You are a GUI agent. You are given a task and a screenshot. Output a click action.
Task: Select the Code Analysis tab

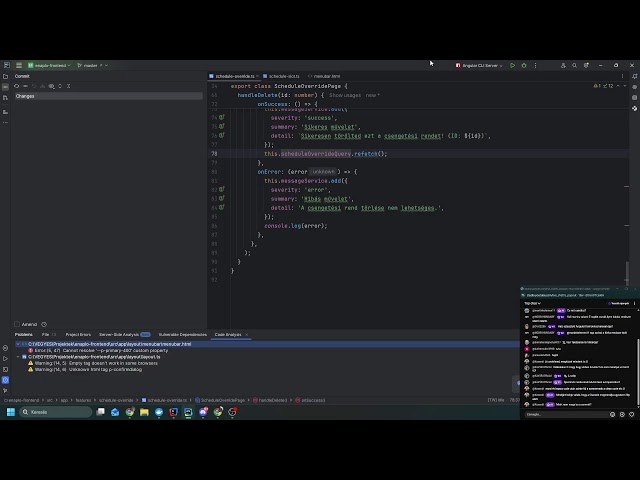pos(228,335)
